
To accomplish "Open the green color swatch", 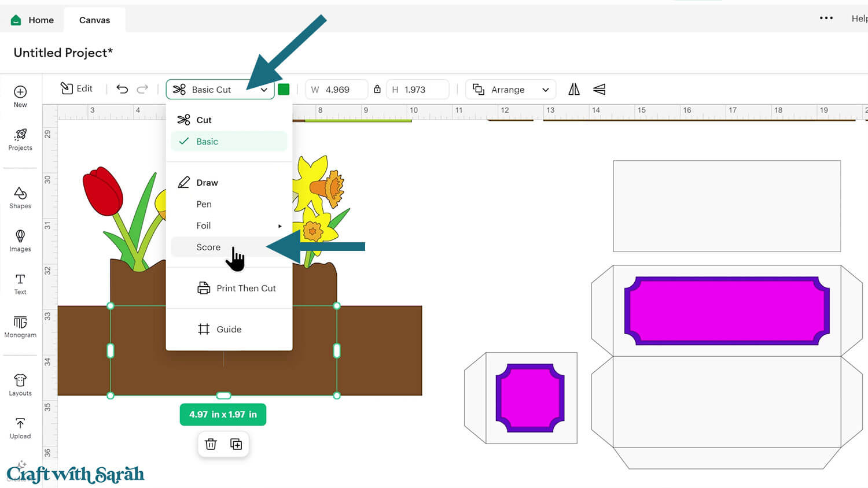I will 284,89.
